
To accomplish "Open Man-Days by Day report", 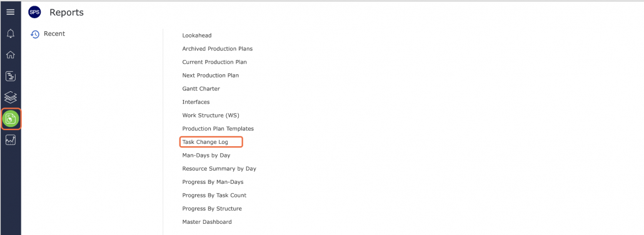I will (x=206, y=155).
